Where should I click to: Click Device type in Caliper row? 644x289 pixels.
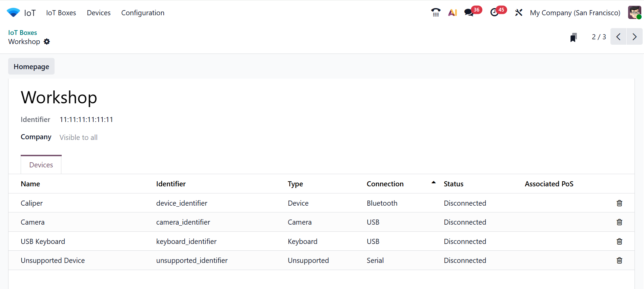[x=298, y=203]
